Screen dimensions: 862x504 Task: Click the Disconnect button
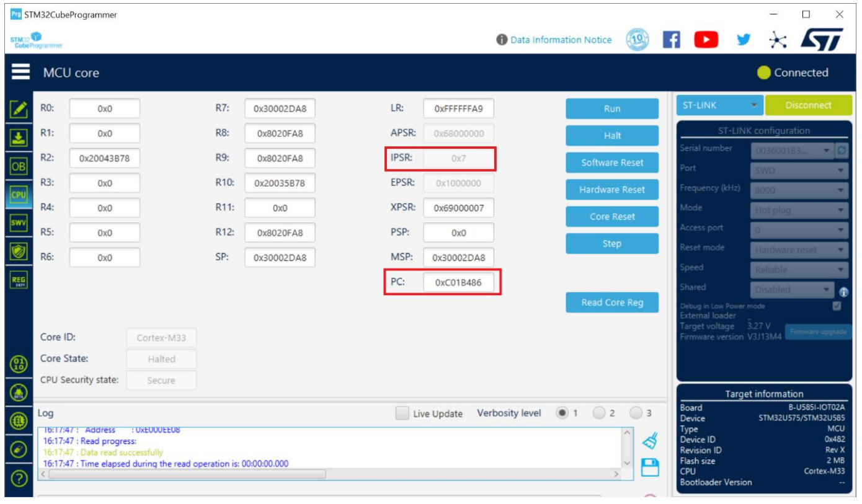point(808,105)
